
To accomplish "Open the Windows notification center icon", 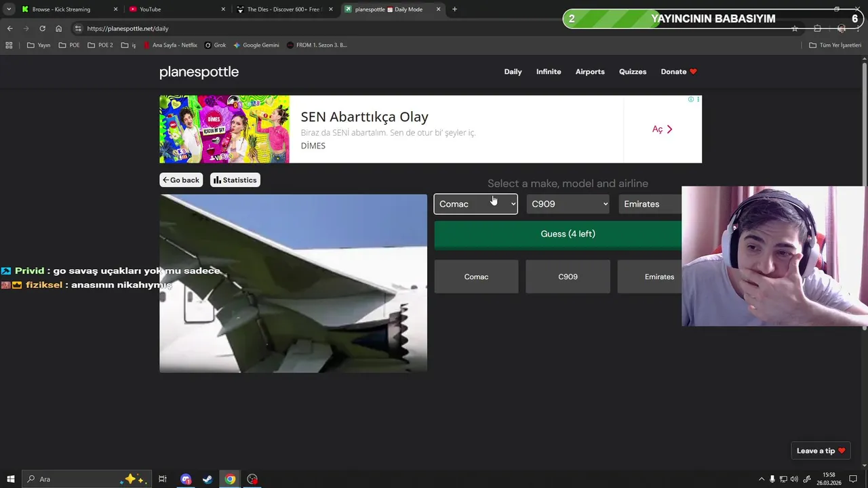I will tap(853, 479).
